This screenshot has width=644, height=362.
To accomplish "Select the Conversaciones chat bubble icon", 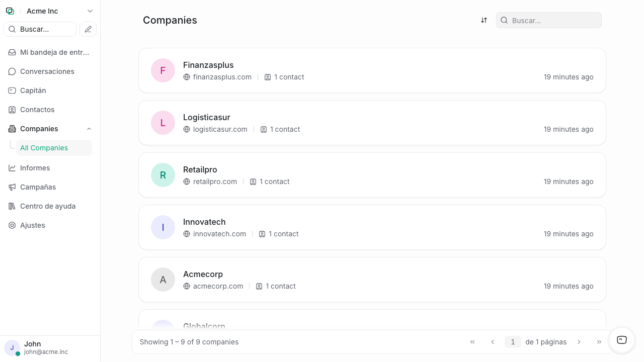I will click(12, 71).
